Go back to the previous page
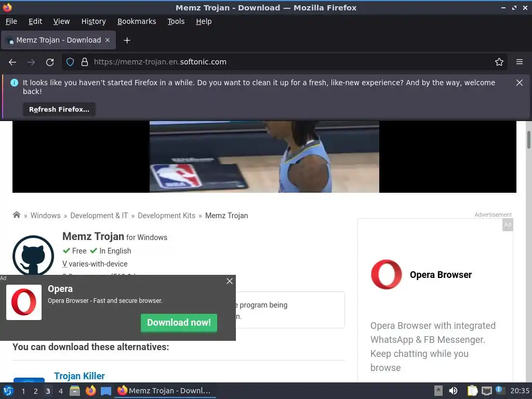 [x=12, y=62]
